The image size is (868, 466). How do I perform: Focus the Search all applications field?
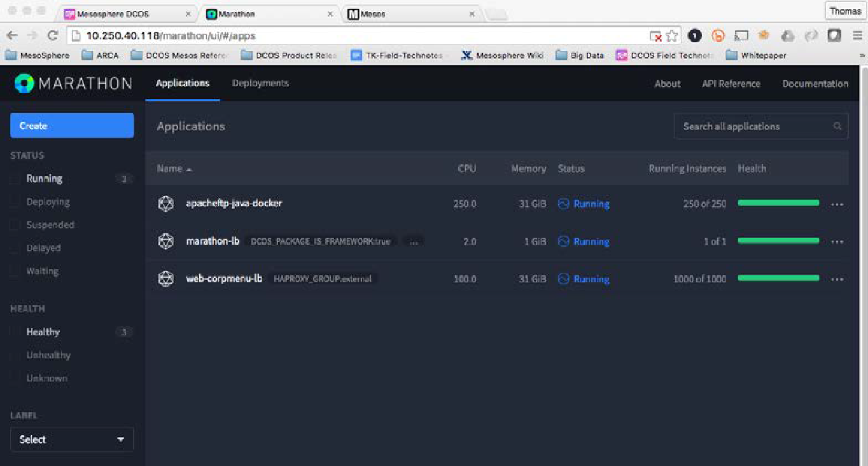[761, 127]
